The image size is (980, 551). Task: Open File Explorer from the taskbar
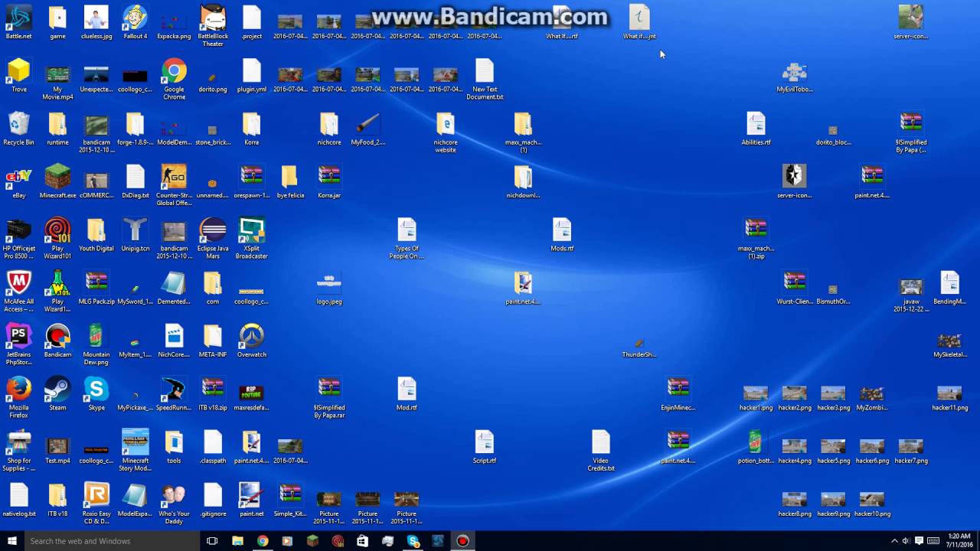click(237, 541)
